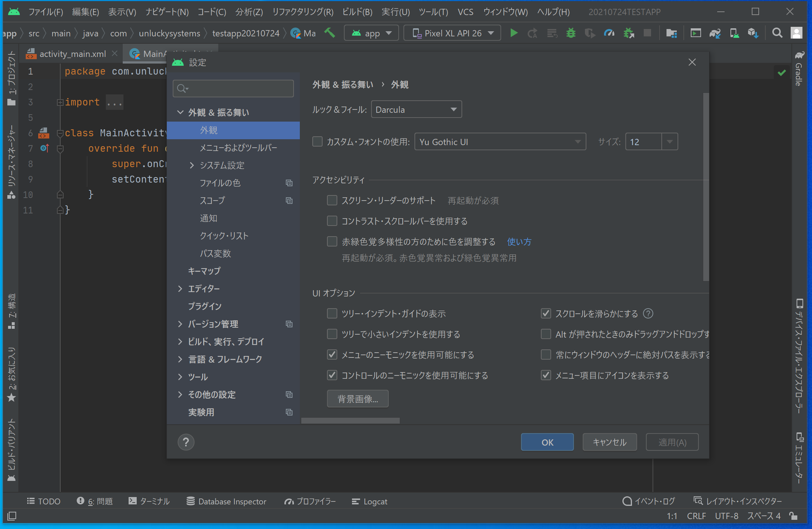Expand the エディター settings node

pyautogui.click(x=180, y=289)
